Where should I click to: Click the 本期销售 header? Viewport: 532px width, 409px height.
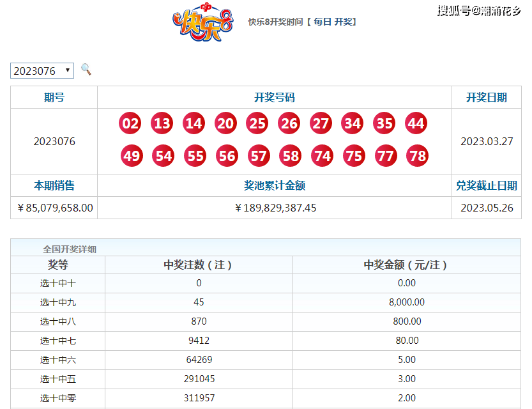point(54,185)
